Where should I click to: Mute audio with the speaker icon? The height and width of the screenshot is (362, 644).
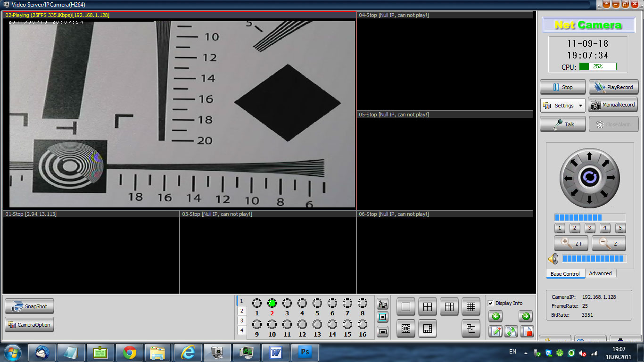pos(553,259)
